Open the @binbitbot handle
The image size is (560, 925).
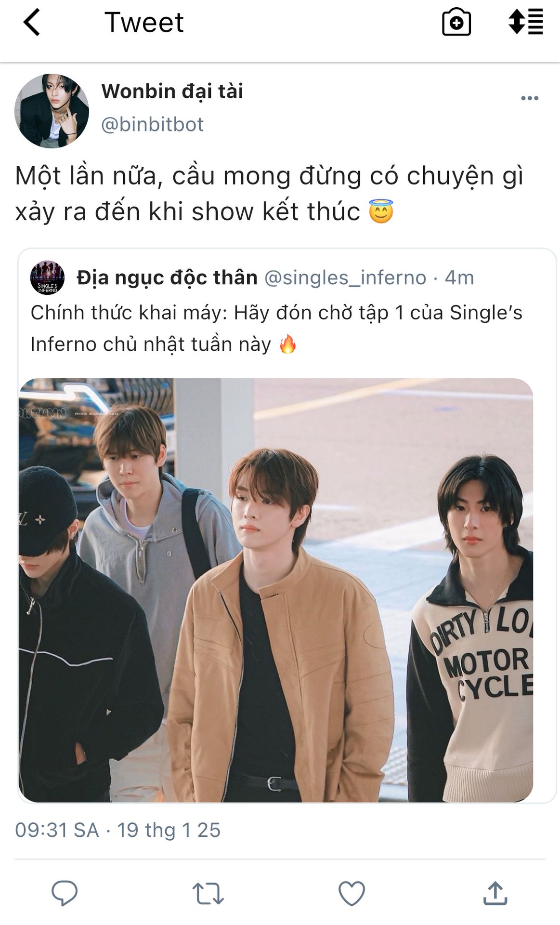(x=152, y=124)
